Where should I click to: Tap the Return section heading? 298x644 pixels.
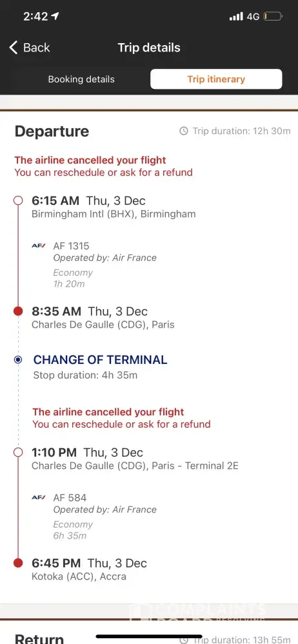(x=39, y=638)
